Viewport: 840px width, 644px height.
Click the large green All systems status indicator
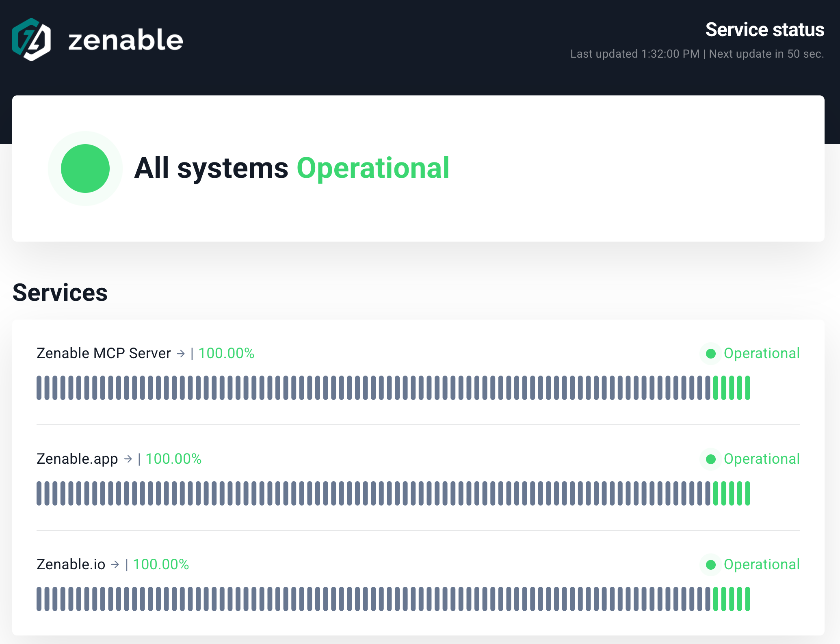85,169
